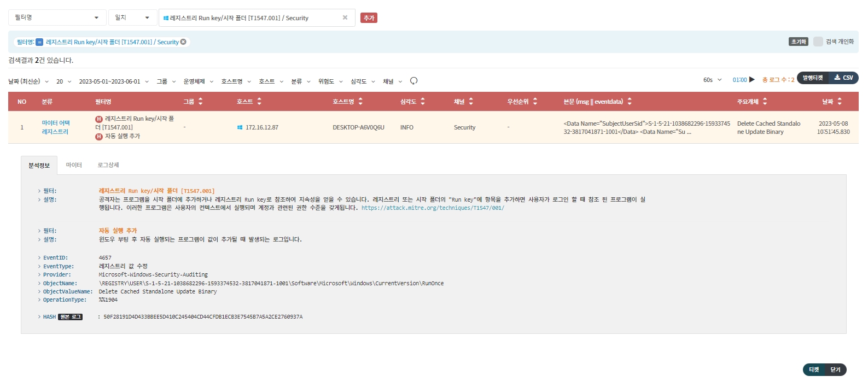
Task: Sort by the 심각도 column sort arrows
Action: [x=423, y=102]
